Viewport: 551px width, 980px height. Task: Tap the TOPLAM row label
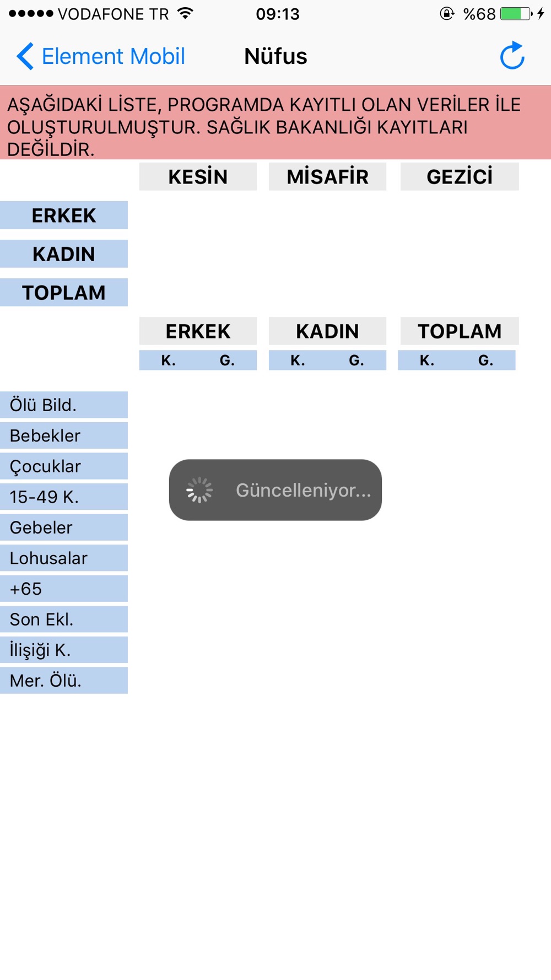pos(64,292)
